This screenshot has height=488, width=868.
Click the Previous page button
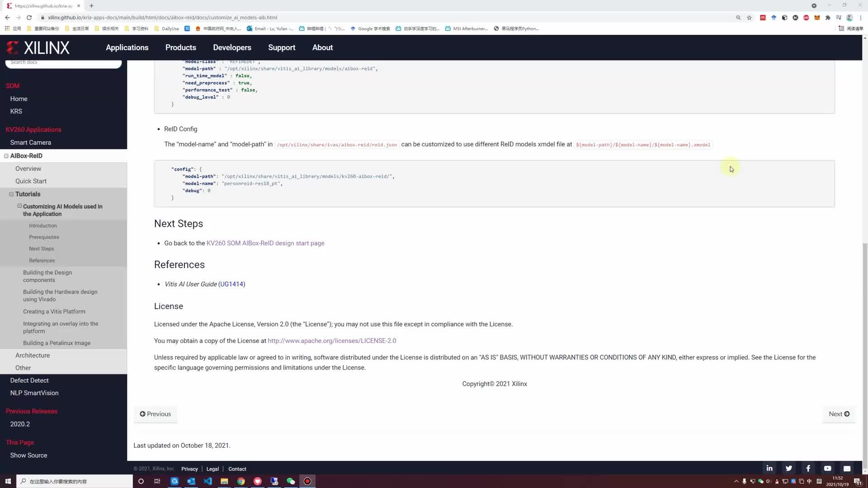(156, 413)
